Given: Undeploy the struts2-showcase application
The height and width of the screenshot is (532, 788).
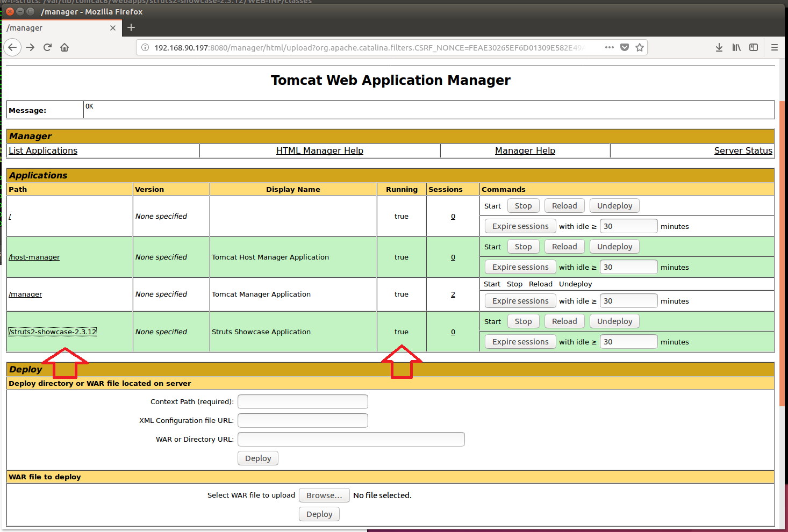Looking at the screenshot, I should click(x=615, y=321).
